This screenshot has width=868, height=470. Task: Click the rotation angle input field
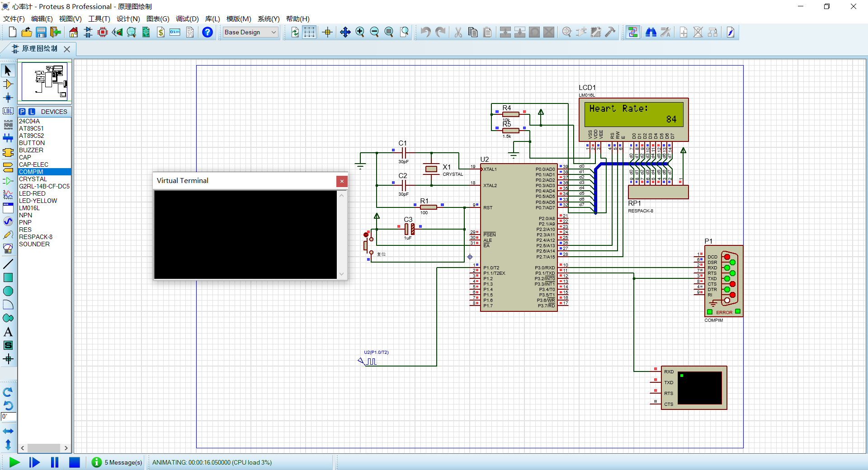click(x=9, y=417)
